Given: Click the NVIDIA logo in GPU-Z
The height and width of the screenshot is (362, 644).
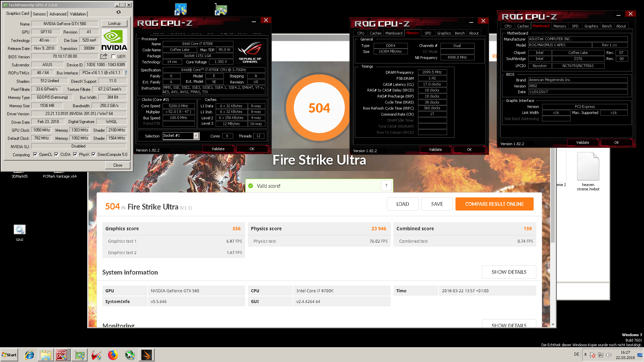Looking at the screenshot, I should 114,40.
